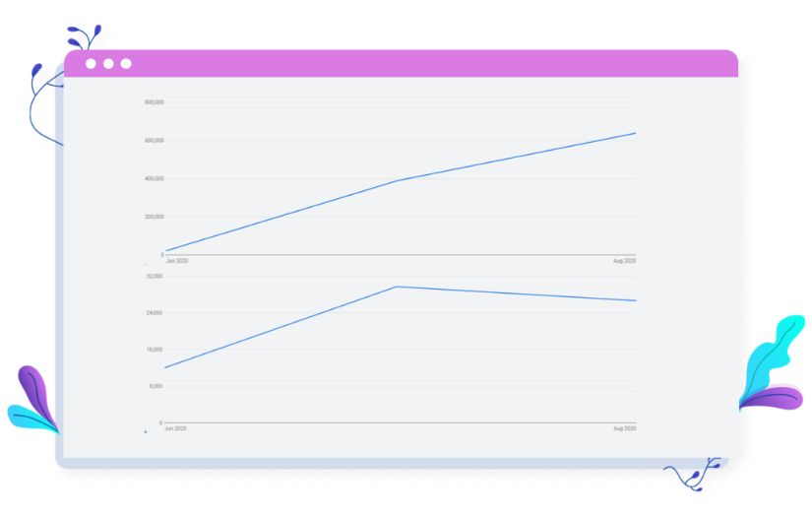The height and width of the screenshot is (517, 812).
Task: Click the leftmost white dot in the purple title bar
Action: (91, 64)
